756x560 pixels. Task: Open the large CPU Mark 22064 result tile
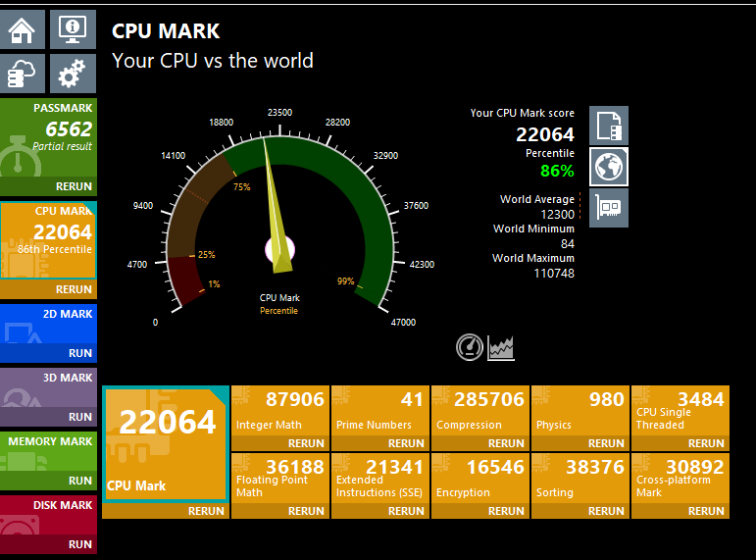166,443
